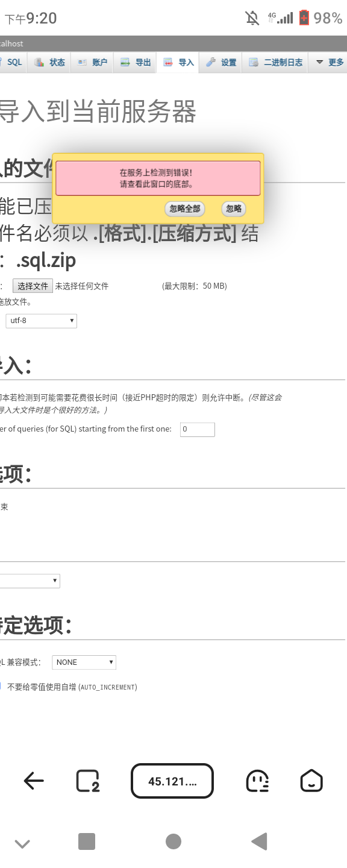
Task: Select the 导入 tab
Action: 178,62
